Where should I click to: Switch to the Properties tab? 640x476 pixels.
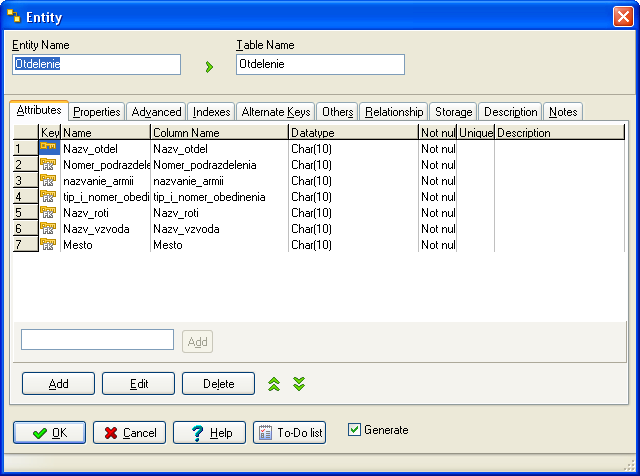97,112
